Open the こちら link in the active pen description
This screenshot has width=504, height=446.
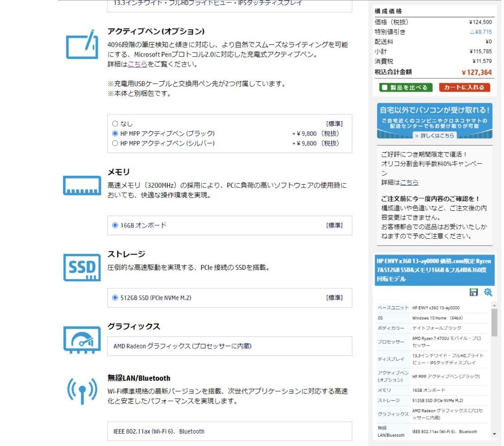point(138,64)
